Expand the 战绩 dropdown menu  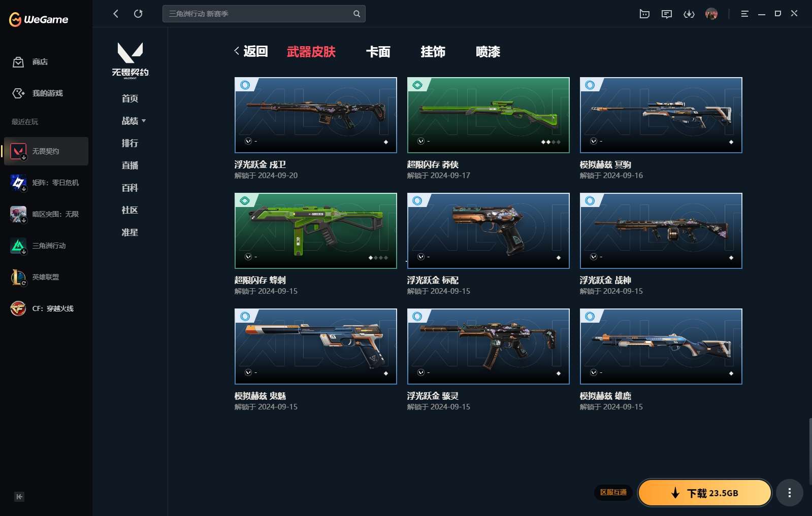134,121
